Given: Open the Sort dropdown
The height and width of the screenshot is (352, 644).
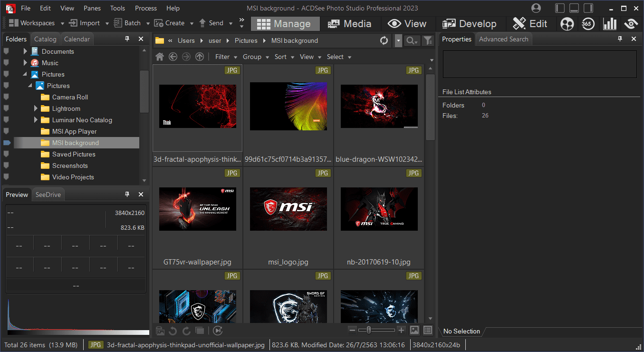Looking at the screenshot, I should [x=284, y=57].
